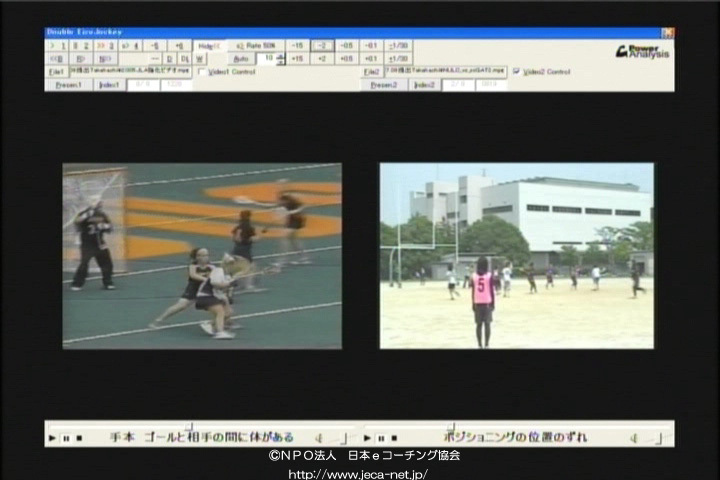Play the left video player
The height and width of the screenshot is (480, 720).
(x=52, y=438)
